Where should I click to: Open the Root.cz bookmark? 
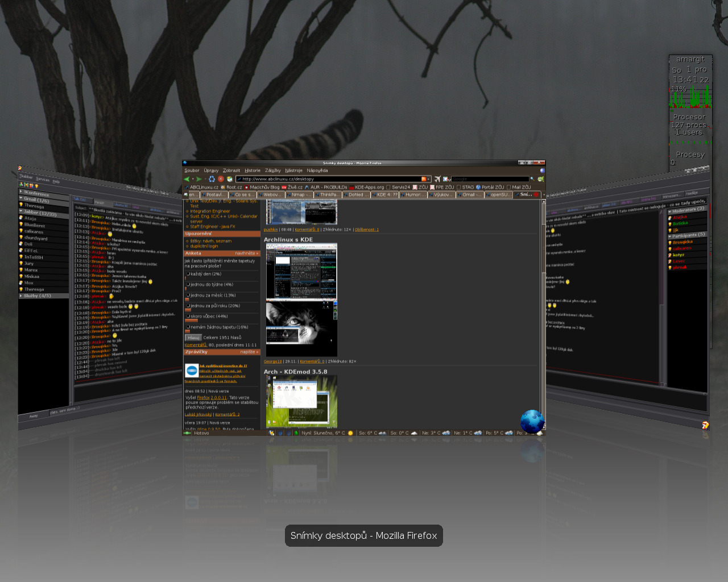coord(231,187)
